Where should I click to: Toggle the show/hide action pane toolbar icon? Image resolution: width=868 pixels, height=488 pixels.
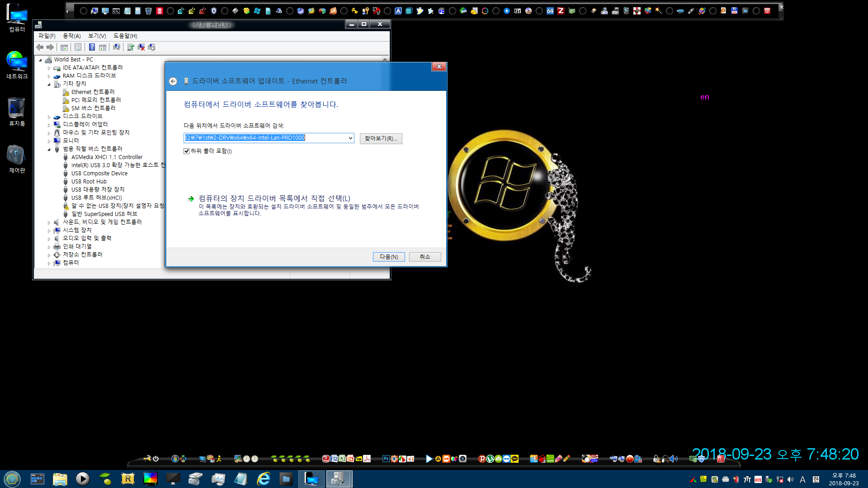click(103, 47)
